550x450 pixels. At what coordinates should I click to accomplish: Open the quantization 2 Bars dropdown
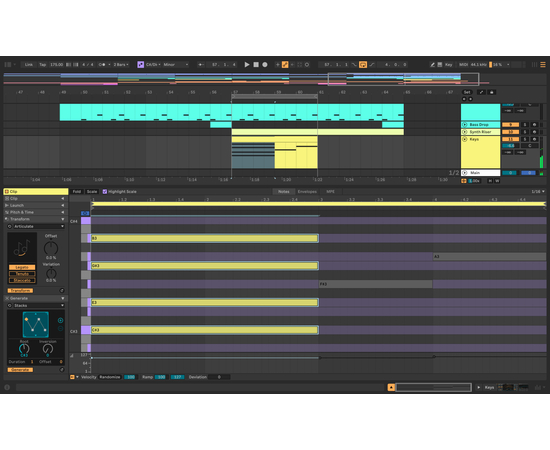[121, 65]
